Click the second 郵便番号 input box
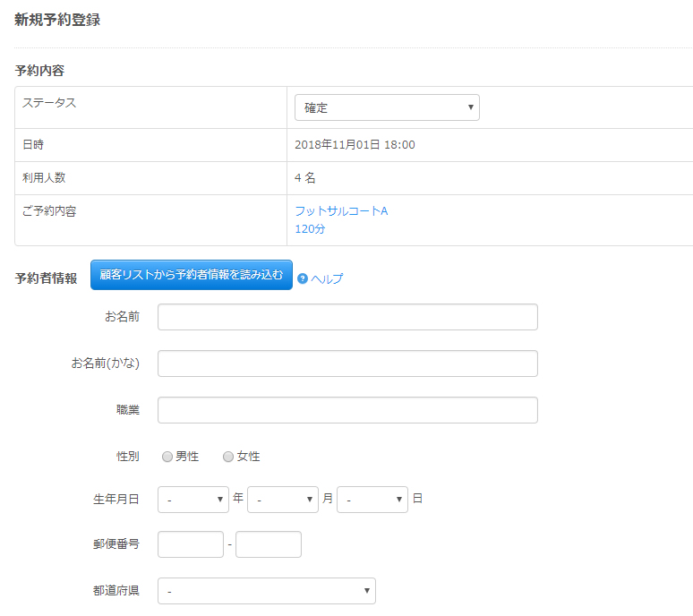The height and width of the screenshot is (616, 693). click(269, 544)
